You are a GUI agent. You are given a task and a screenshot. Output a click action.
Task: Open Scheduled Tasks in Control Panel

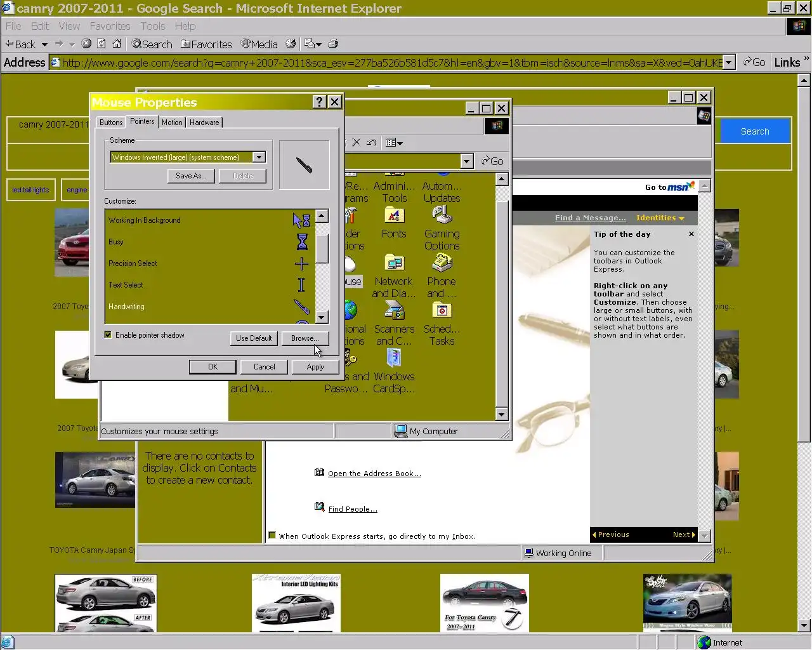pos(442,324)
